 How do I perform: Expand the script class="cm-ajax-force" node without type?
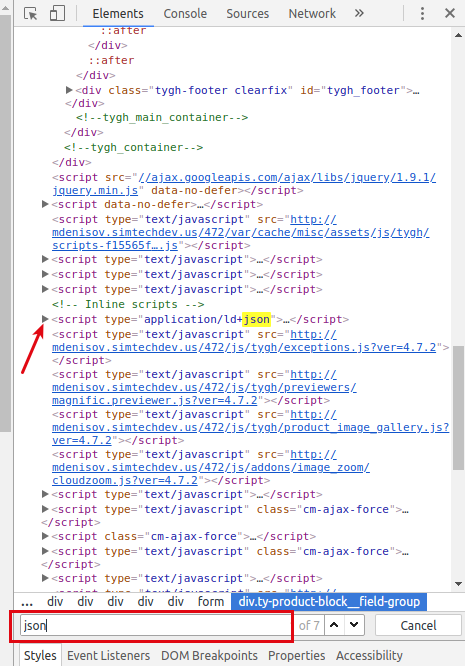45,536
